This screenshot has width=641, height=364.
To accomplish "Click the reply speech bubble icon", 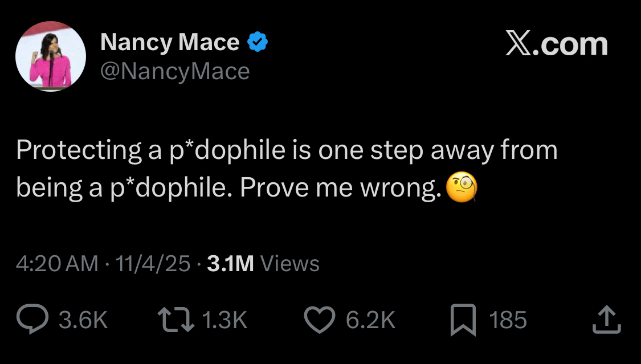I will (x=34, y=320).
